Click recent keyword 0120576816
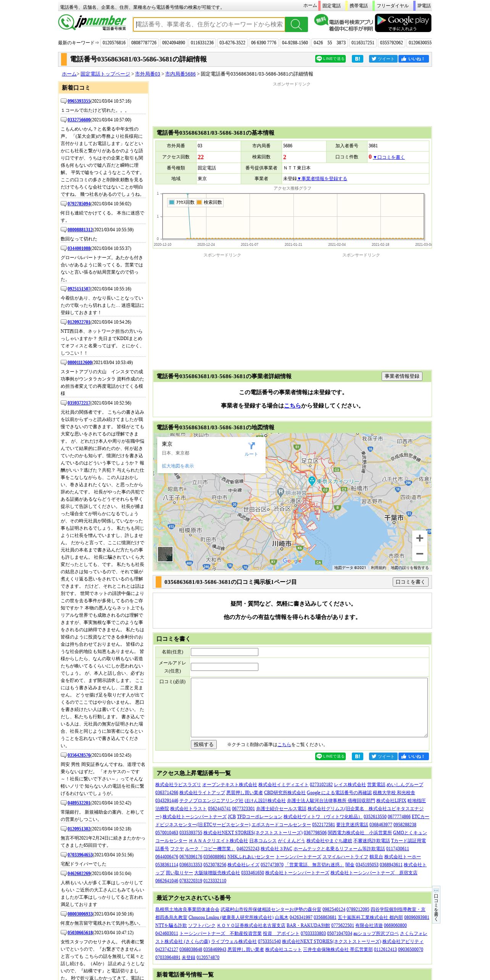The height and width of the screenshot is (980, 490). tap(114, 43)
